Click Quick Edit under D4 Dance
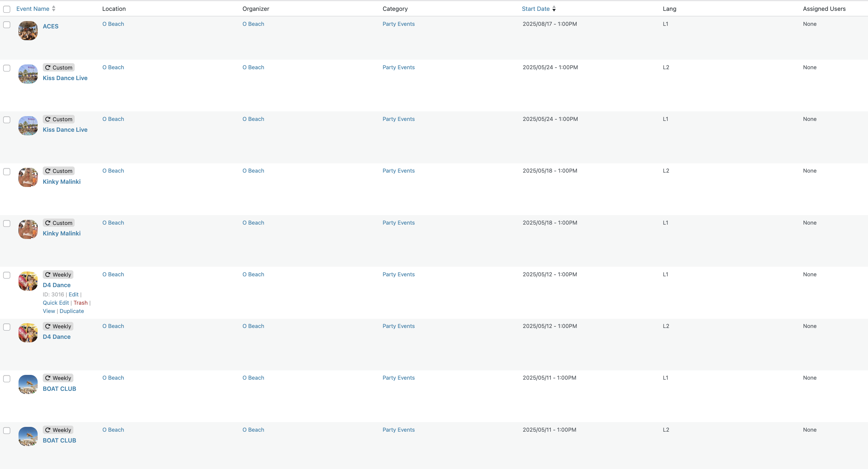Screen dimensions: 868x469 click(56, 302)
